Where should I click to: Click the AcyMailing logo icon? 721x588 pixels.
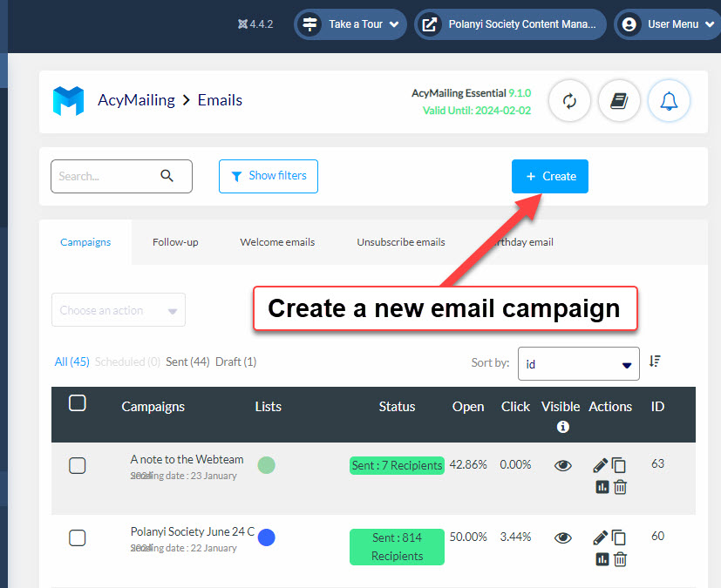(x=68, y=101)
